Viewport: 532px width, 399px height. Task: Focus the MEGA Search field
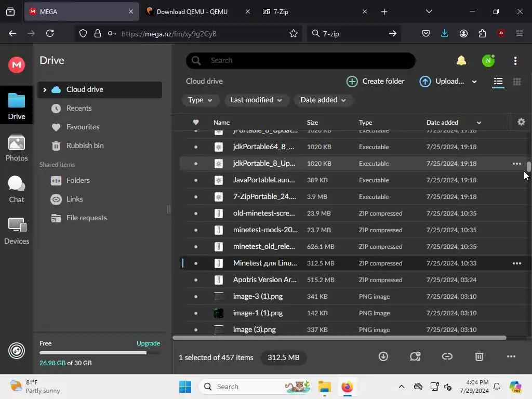click(x=301, y=61)
